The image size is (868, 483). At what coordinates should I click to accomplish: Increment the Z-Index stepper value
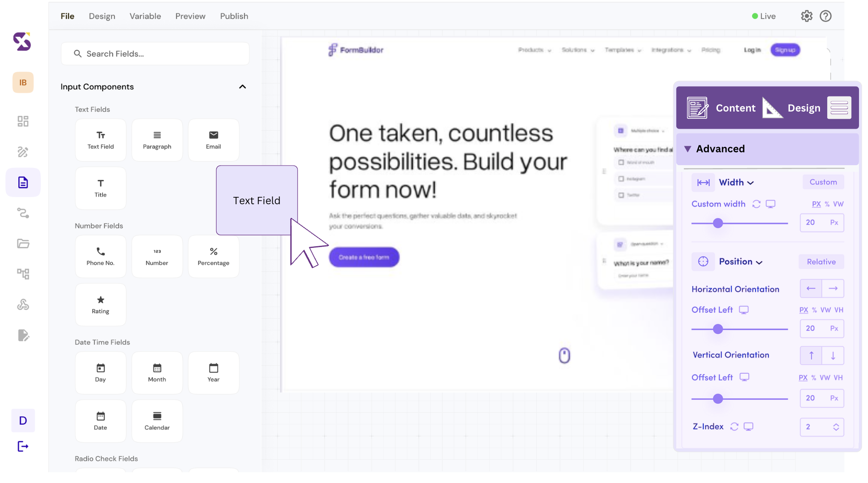pyautogui.click(x=836, y=423)
